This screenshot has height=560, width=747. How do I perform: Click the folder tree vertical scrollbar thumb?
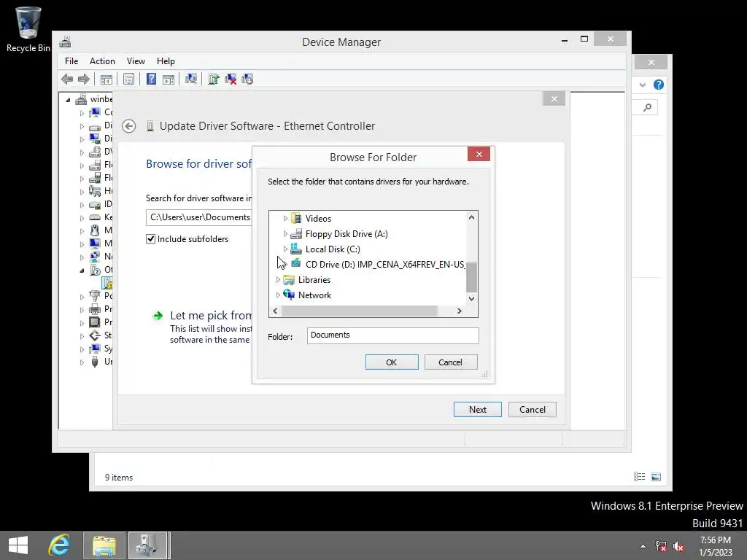pos(471,276)
